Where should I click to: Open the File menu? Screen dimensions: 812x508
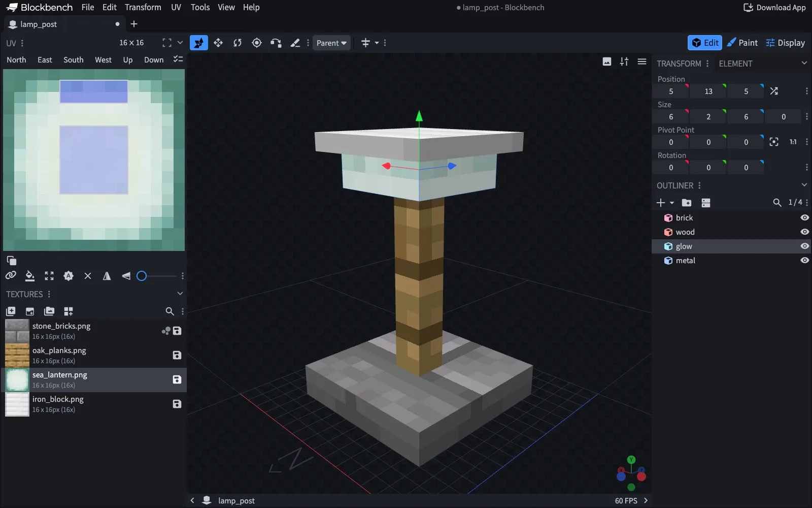tap(88, 7)
